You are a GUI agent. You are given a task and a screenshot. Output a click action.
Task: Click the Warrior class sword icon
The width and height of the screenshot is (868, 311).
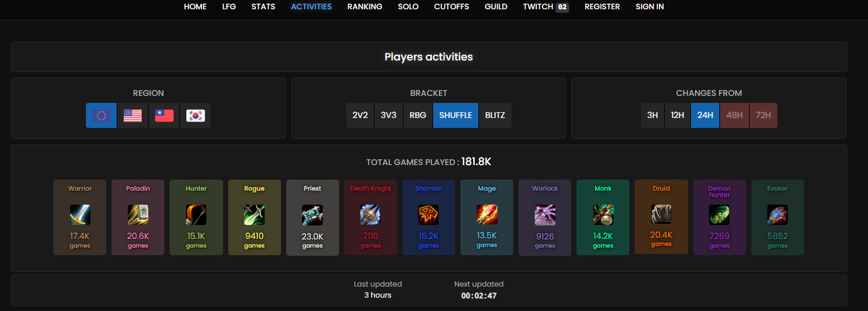pyautogui.click(x=80, y=215)
